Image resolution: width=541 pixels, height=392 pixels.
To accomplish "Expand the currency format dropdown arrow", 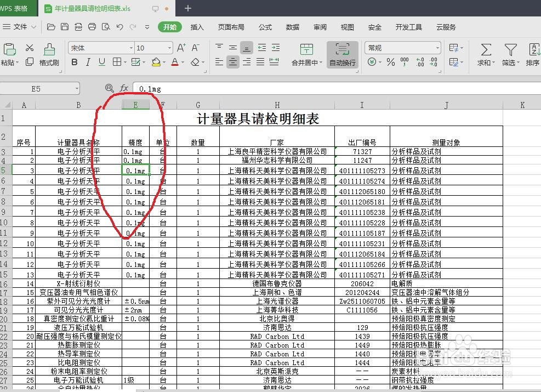I will 380,63.
